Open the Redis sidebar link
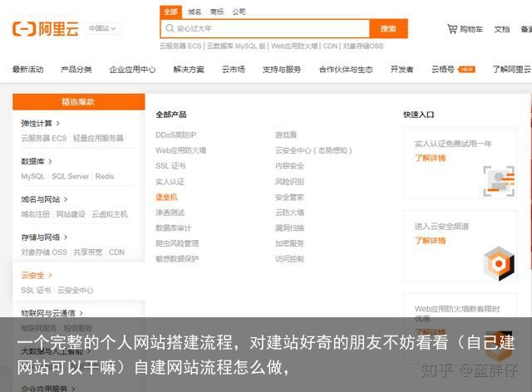Viewport: 532px width, 392px height. pos(105,176)
